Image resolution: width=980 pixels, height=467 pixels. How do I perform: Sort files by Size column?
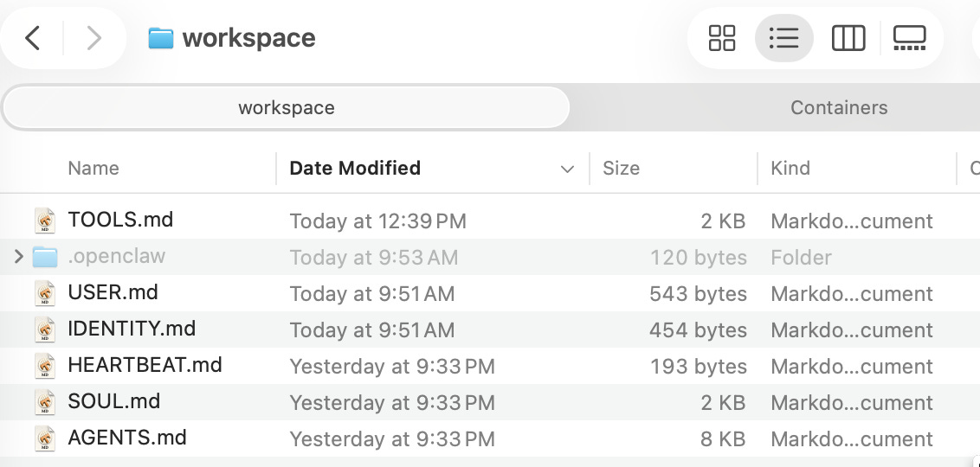[x=621, y=169]
